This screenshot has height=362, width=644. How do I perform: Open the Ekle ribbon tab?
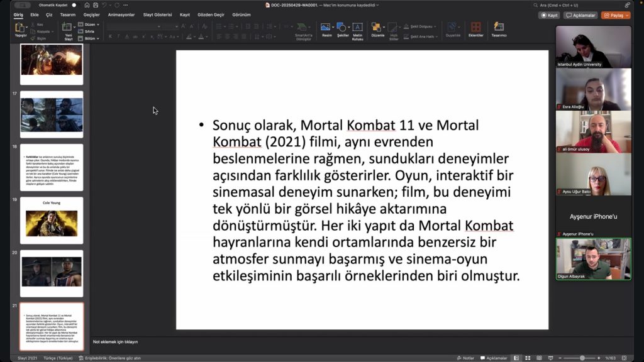pos(35,15)
